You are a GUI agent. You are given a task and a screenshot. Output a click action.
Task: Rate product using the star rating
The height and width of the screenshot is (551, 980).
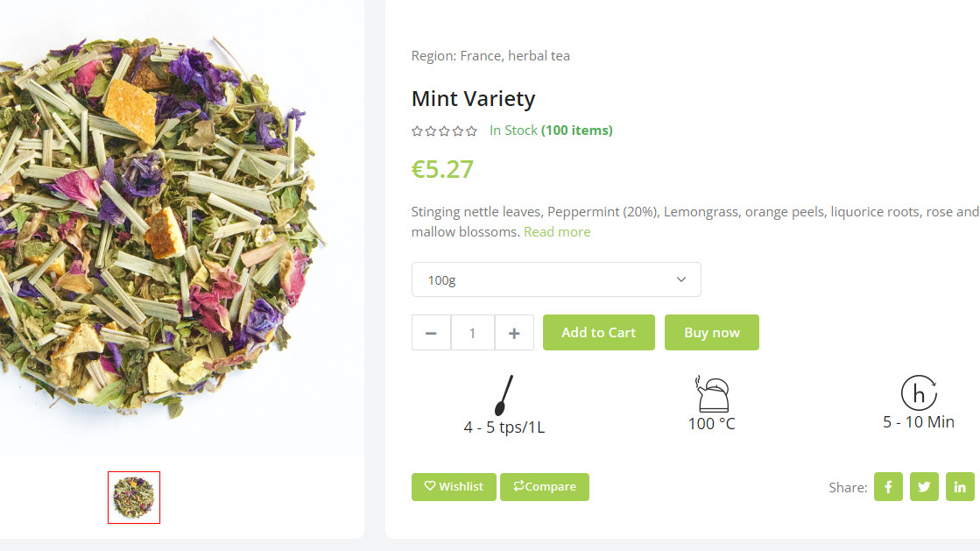[x=445, y=131]
